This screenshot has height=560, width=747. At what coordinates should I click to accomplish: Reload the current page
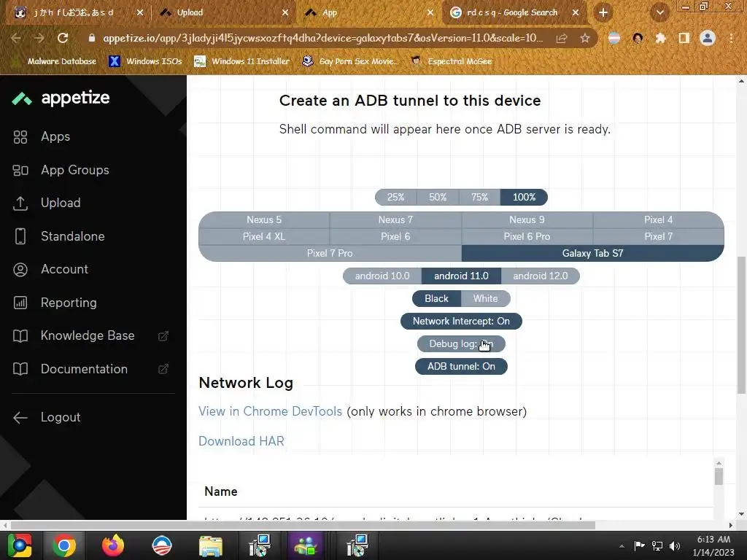[63, 38]
